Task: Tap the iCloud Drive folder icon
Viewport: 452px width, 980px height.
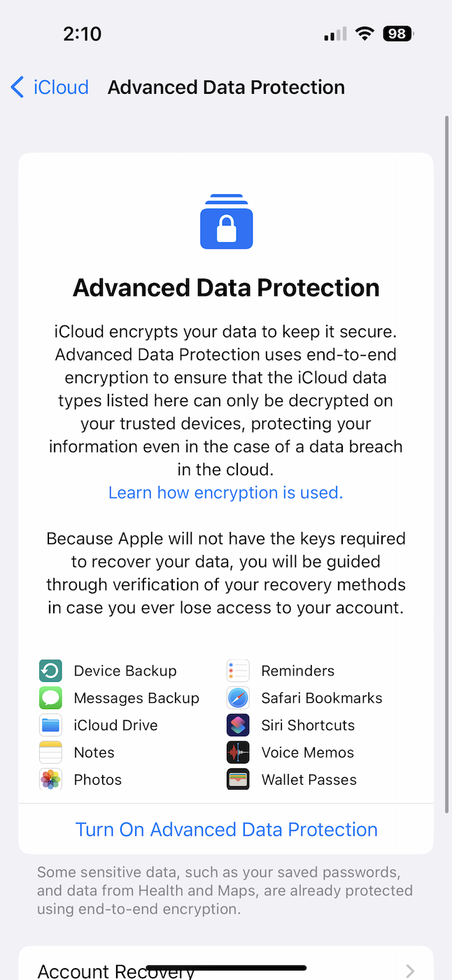Action: coord(50,724)
